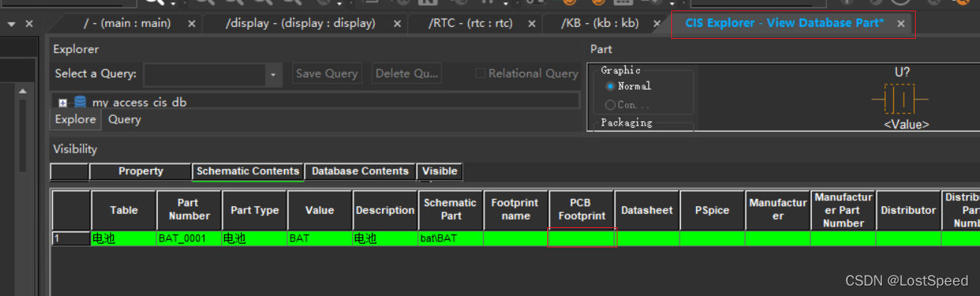This screenshot has height=296, width=980.
Task: Click the 电池 cell in the Table column
Action: [x=123, y=239]
